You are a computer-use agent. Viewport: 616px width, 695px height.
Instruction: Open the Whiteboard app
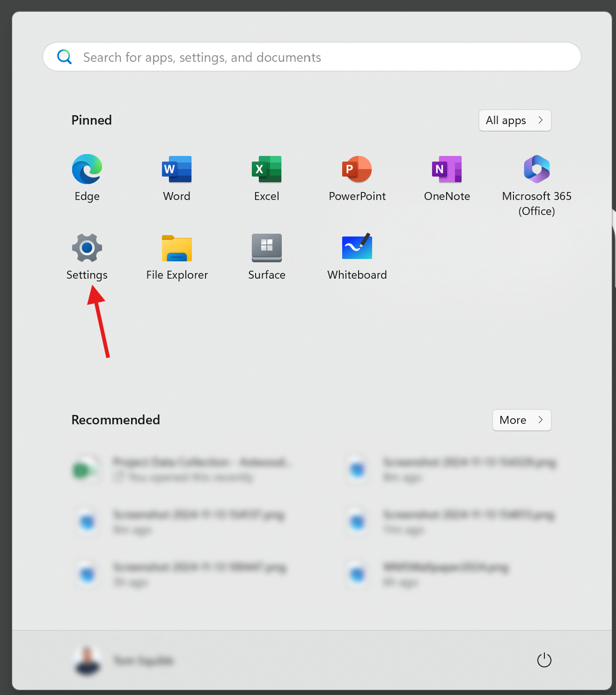tap(357, 247)
